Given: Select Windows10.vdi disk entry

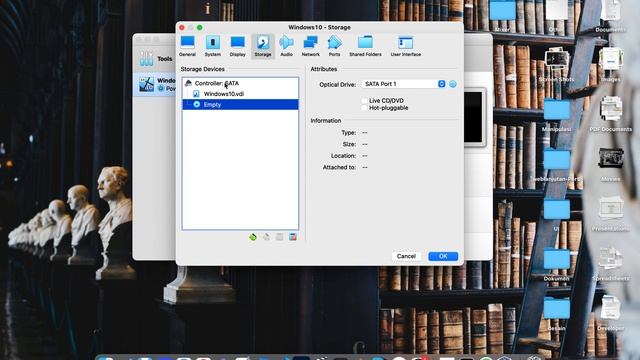Looking at the screenshot, I should 240,94.
